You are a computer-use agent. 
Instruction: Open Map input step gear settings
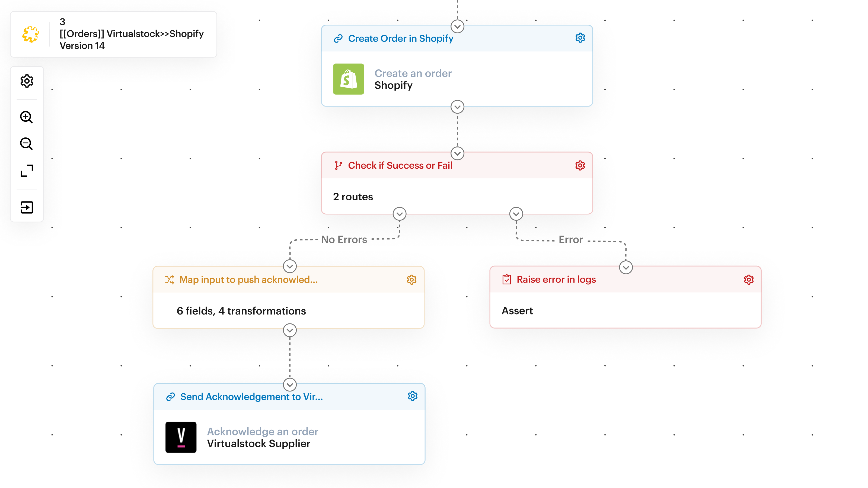(411, 280)
